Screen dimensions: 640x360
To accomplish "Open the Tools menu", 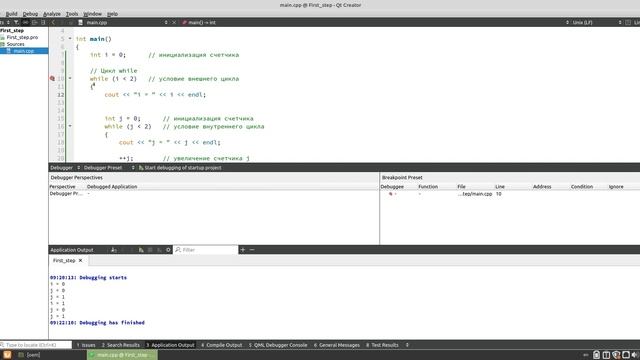I will tap(72, 14).
